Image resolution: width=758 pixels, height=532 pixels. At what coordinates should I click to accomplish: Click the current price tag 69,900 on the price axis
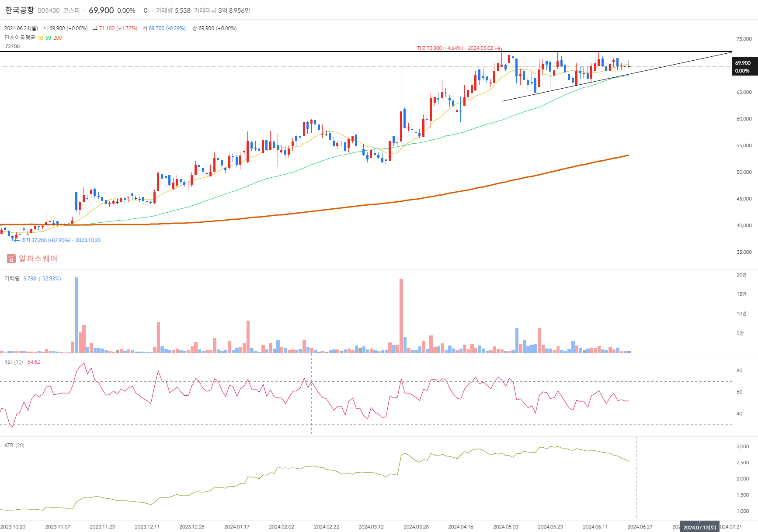(x=745, y=67)
